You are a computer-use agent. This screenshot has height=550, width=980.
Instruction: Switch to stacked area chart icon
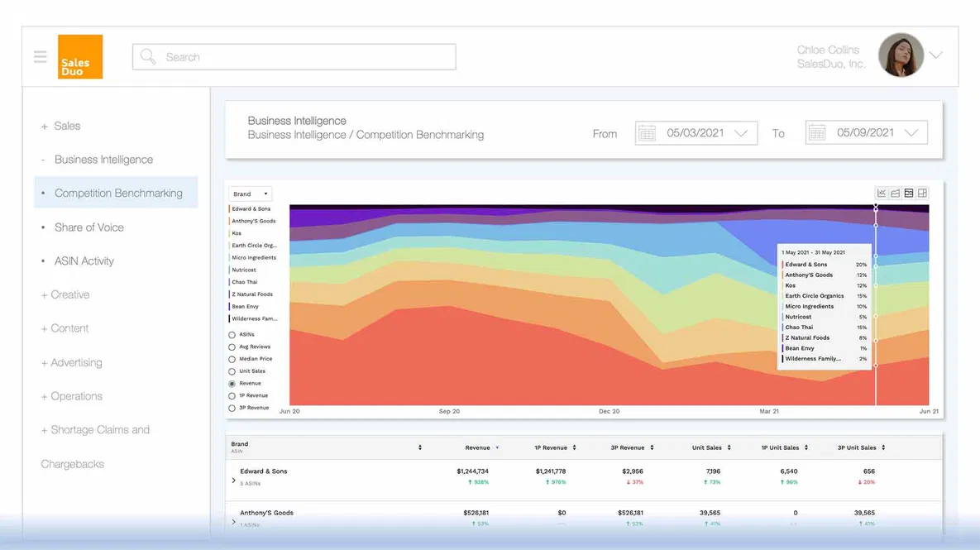point(909,194)
